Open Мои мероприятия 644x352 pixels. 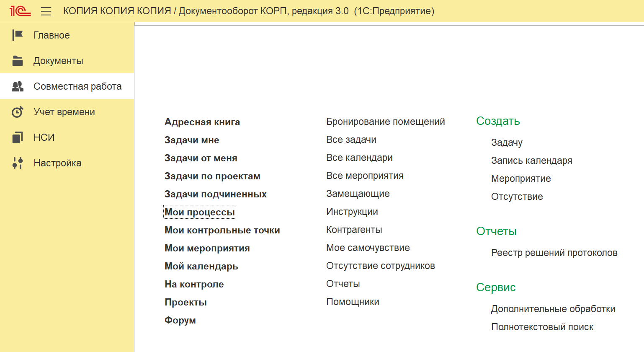pos(207,248)
